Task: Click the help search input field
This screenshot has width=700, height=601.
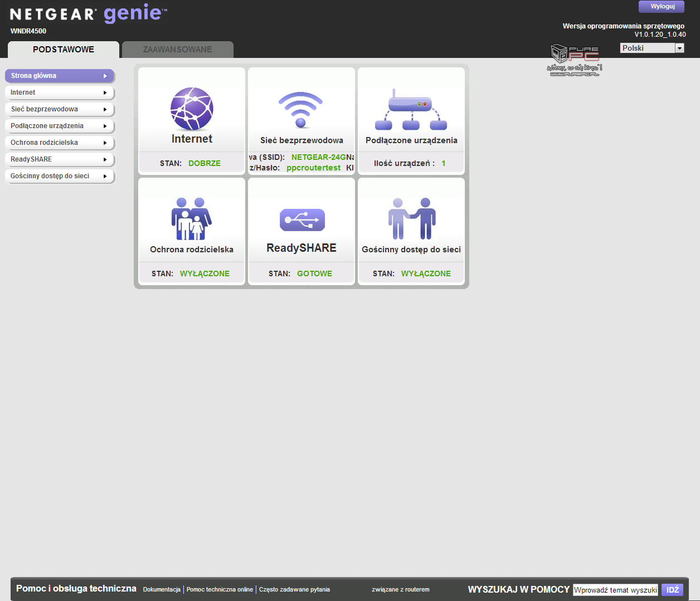Action: click(x=616, y=590)
